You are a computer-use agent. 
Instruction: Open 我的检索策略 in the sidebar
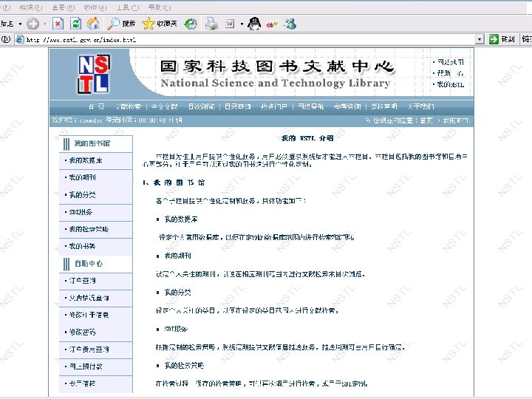pos(89,229)
